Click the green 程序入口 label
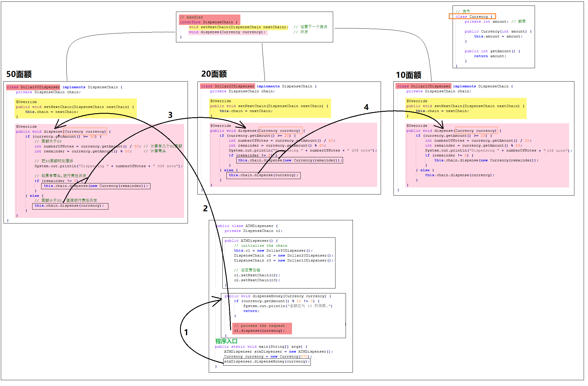 [226, 341]
